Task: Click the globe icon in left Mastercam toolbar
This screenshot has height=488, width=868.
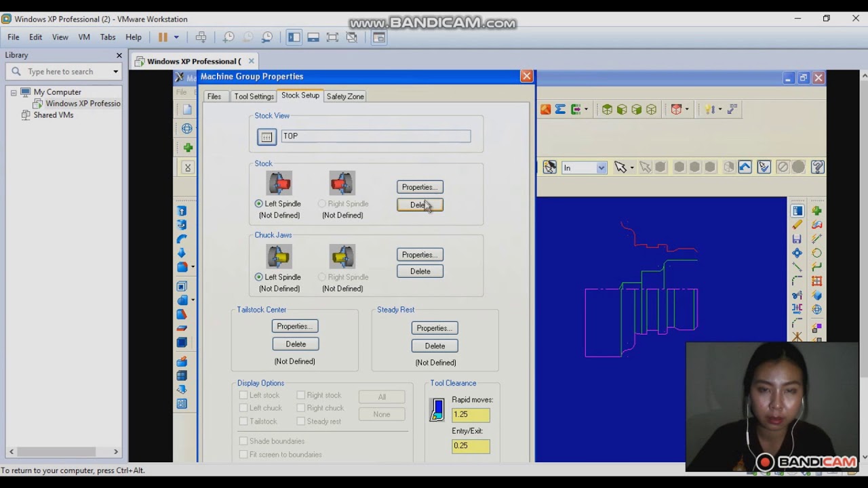Action: (187, 128)
